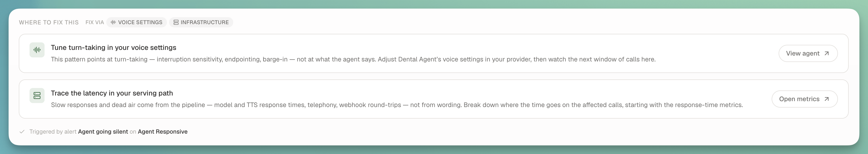Image resolution: width=868 pixels, height=154 pixels.
Task: Click the checkmark next to Triggered by alert
Action: pos(22,132)
